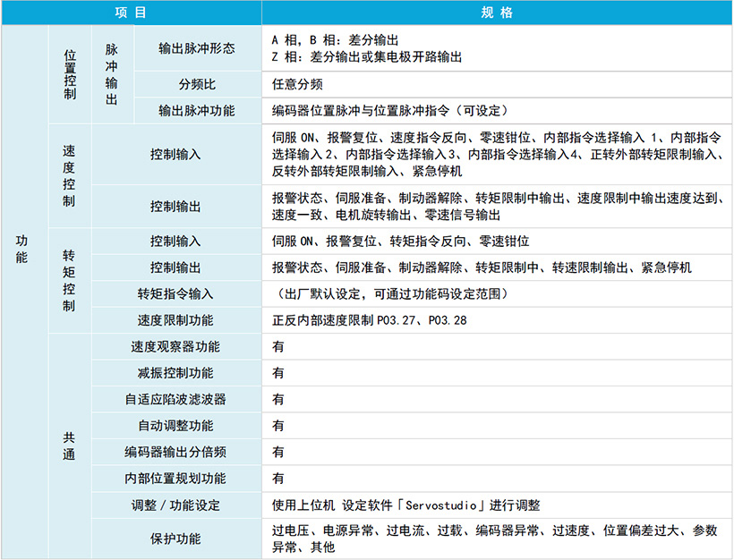Click the "项目" column header

(131, 13)
